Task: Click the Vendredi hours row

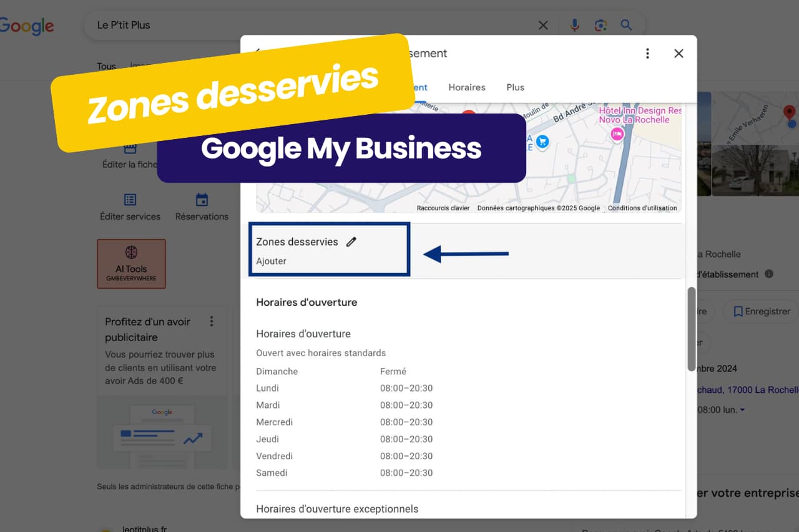Action: (343, 456)
